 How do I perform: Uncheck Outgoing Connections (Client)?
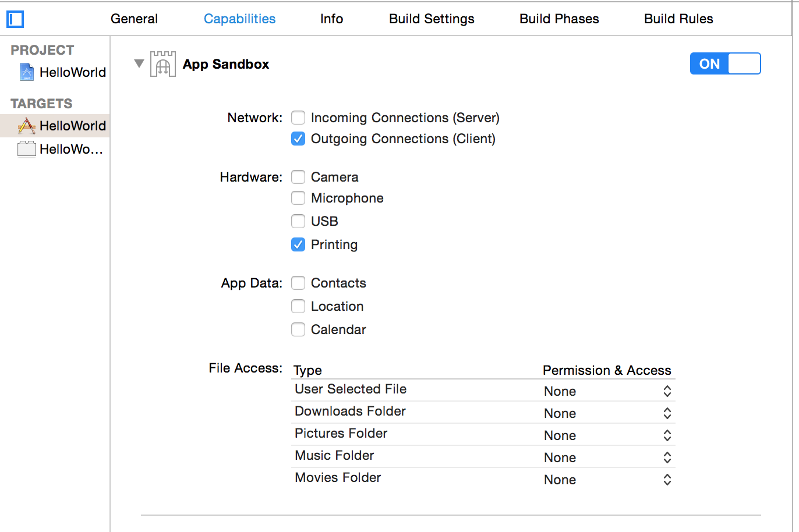298,139
